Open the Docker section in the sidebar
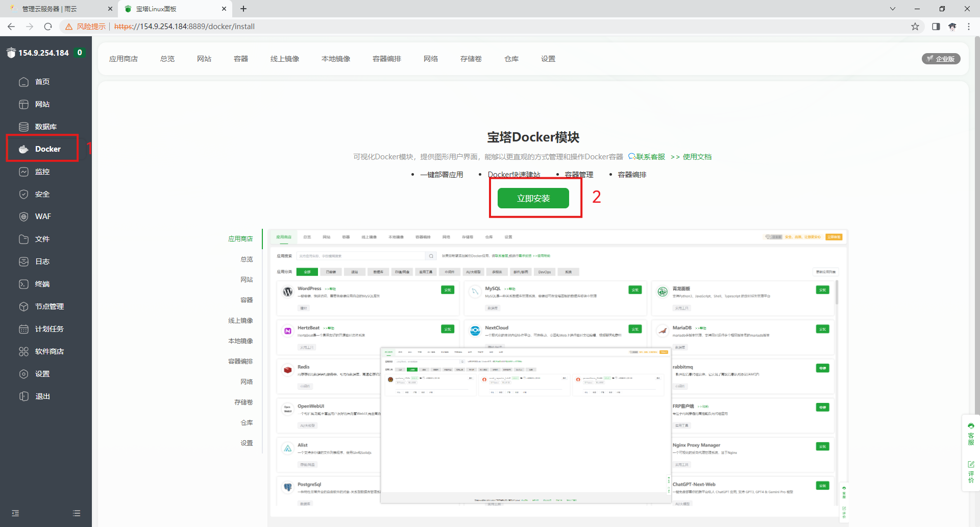The image size is (980, 527). pyautogui.click(x=42, y=149)
